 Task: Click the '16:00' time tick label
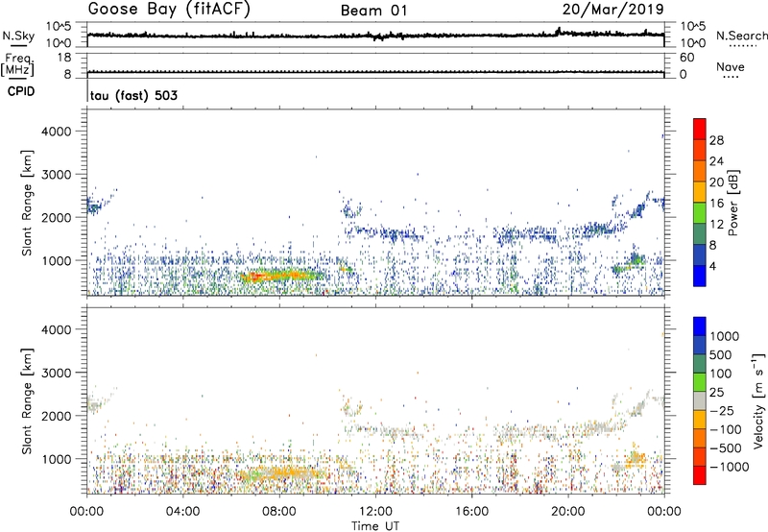[471, 512]
